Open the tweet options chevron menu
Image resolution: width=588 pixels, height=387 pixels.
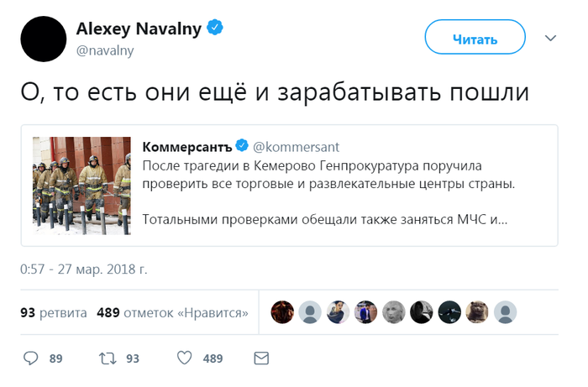pyautogui.click(x=551, y=39)
